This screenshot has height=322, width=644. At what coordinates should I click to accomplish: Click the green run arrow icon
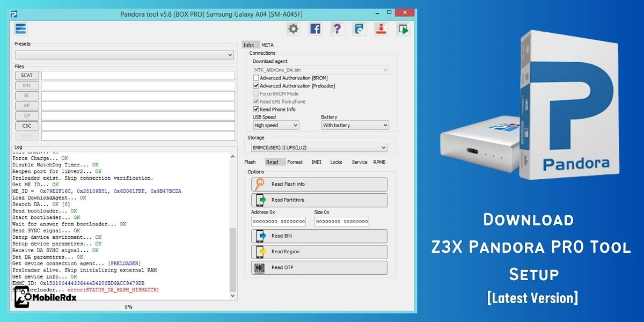403,29
